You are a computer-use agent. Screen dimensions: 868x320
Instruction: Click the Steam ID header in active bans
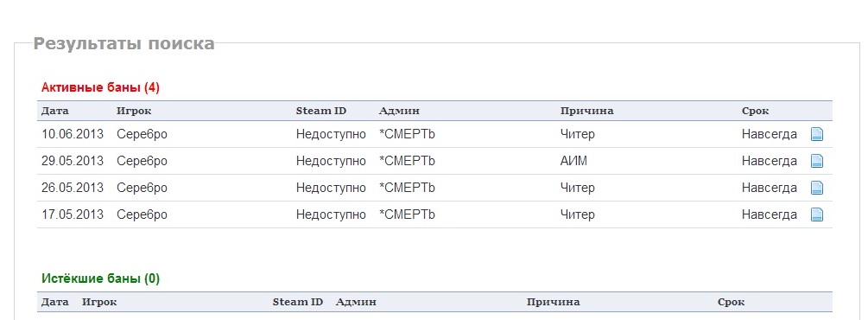click(x=321, y=111)
